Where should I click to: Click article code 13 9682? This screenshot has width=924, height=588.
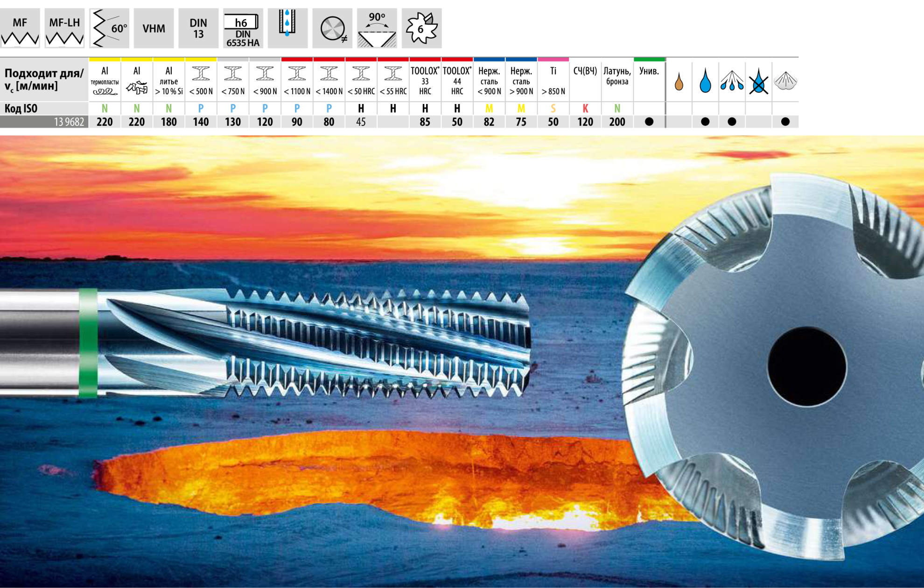tap(69, 122)
